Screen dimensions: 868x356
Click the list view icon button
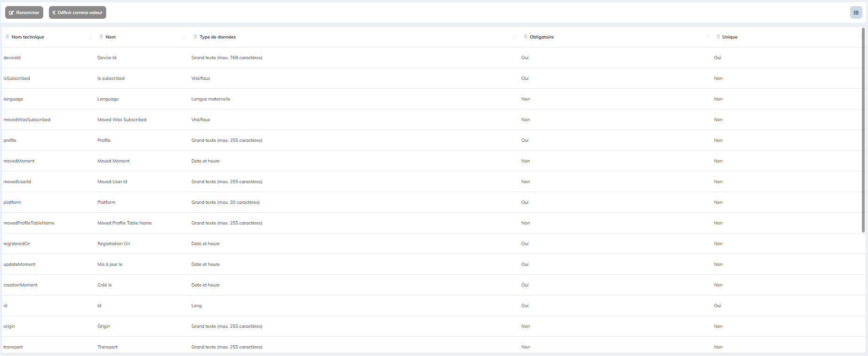pos(856,13)
